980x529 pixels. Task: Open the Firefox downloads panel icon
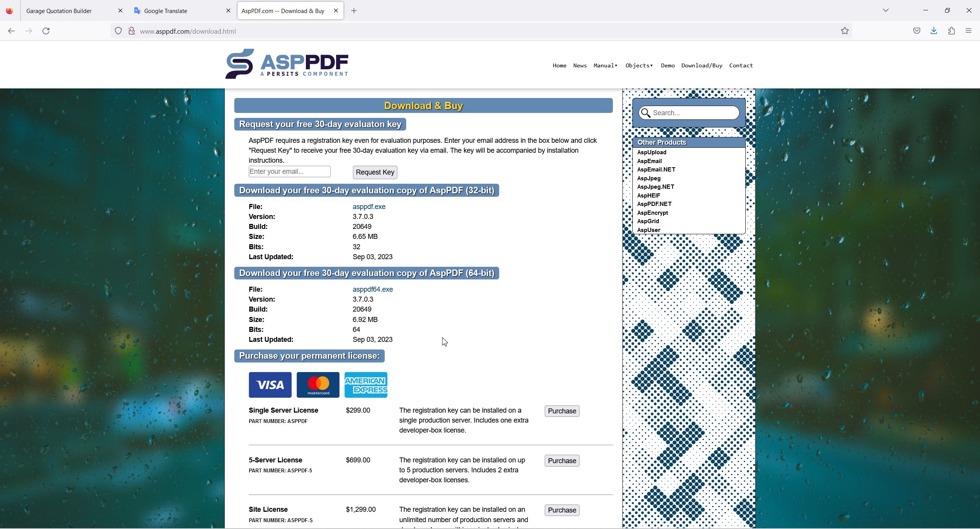coord(934,31)
